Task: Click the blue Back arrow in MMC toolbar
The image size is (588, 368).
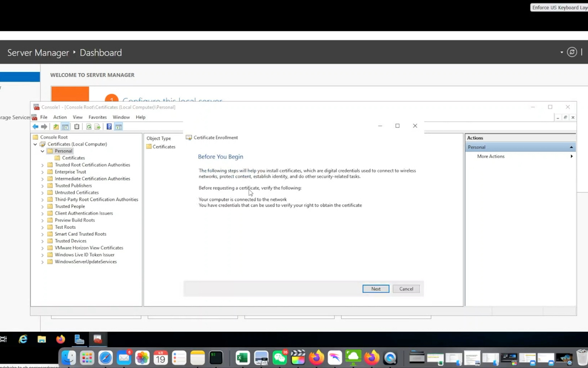Action: point(35,127)
